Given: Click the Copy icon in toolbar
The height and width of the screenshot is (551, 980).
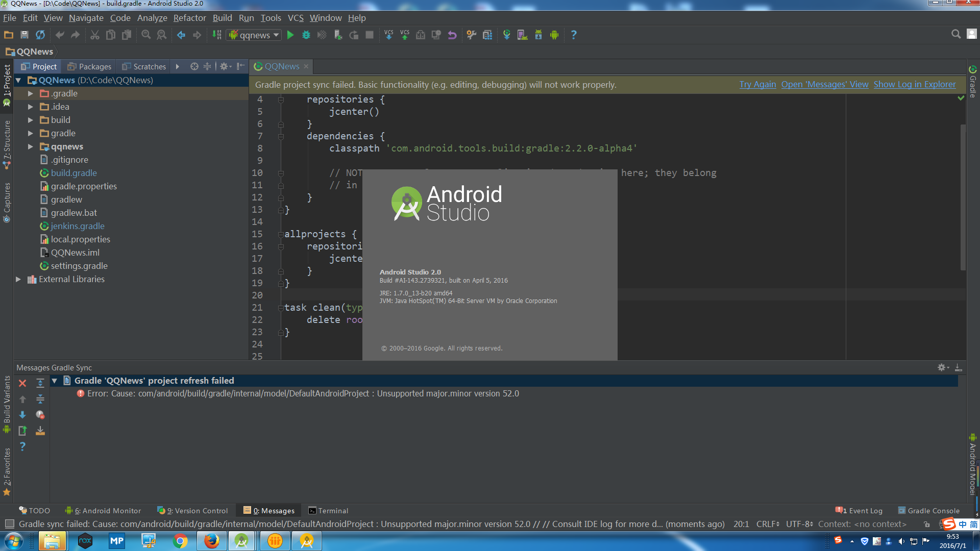Looking at the screenshot, I should pos(111,35).
